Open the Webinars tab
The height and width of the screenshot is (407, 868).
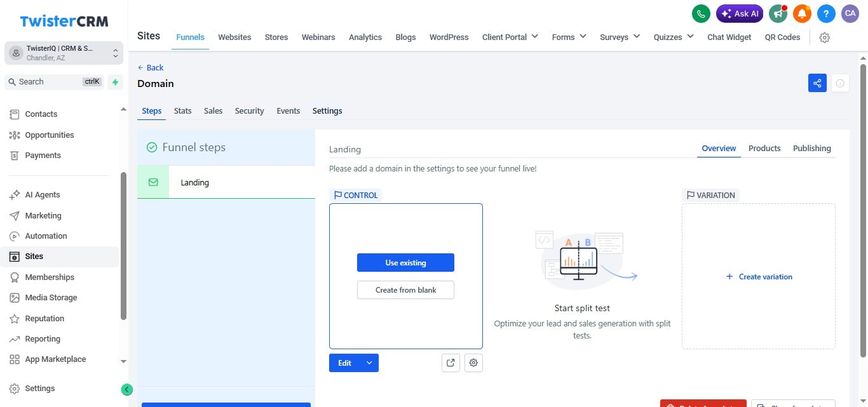tap(318, 37)
